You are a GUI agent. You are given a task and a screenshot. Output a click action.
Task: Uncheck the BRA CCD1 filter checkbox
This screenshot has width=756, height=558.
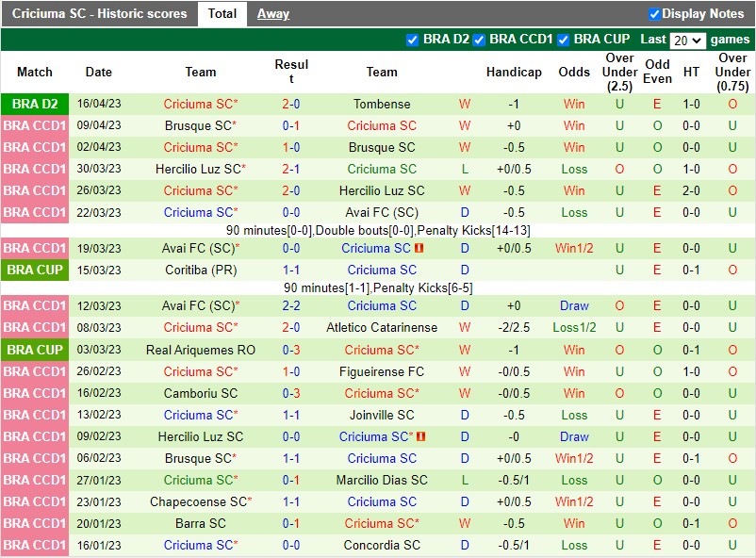479,40
